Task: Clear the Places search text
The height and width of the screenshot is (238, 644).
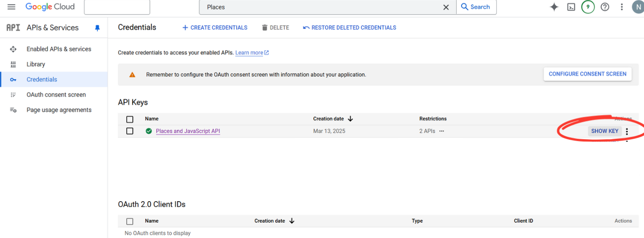Action: (446, 7)
